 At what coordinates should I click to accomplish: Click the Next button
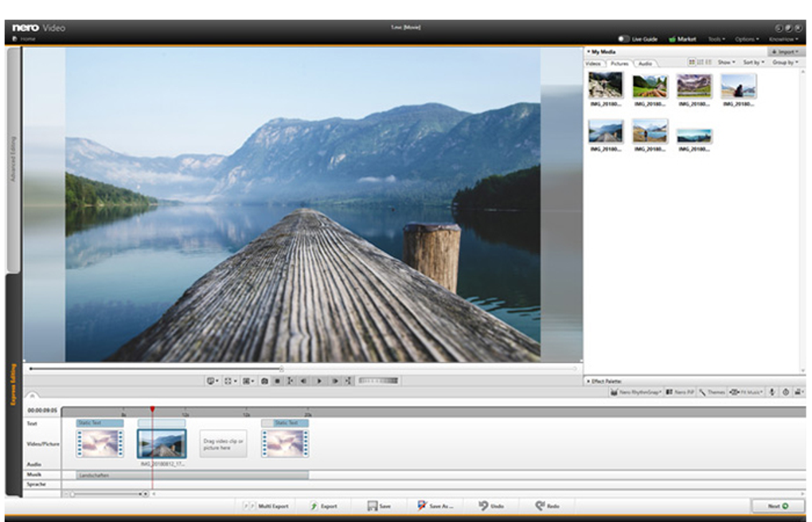[779, 506]
